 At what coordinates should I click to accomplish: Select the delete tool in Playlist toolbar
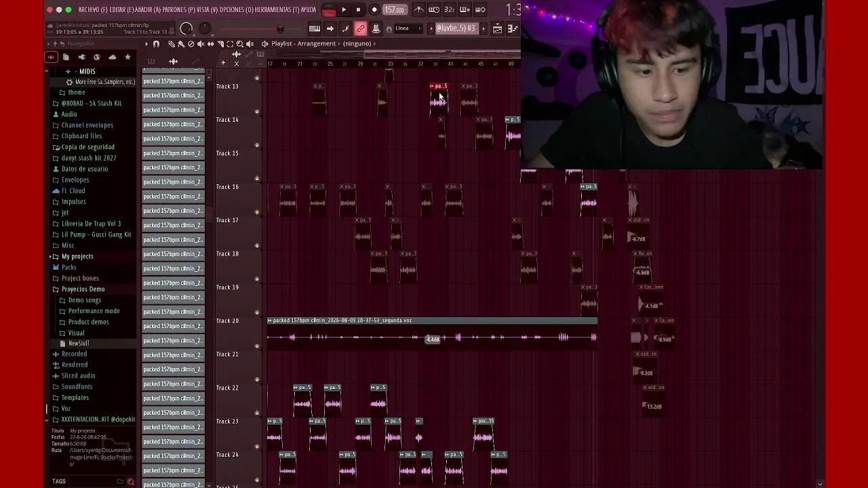click(191, 44)
